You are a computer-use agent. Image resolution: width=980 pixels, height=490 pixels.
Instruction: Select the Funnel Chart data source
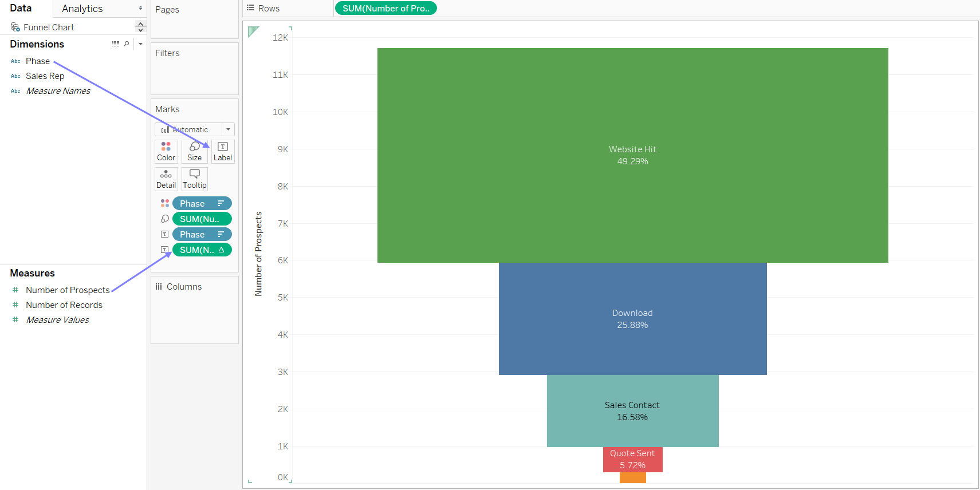(x=49, y=27)
